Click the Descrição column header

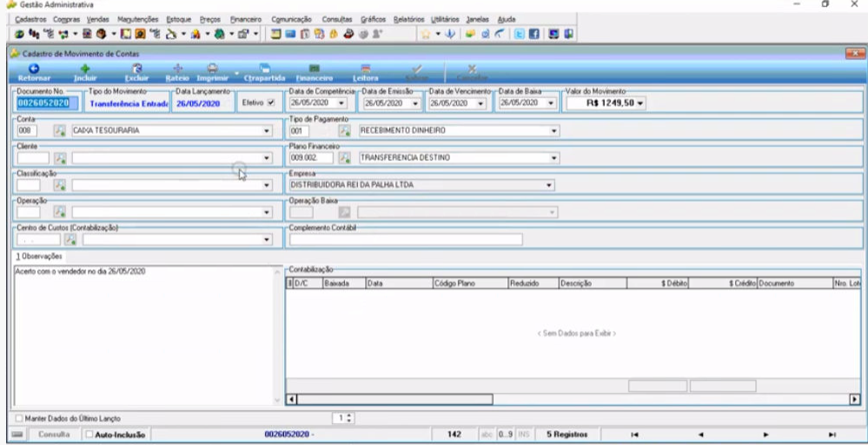[593, 283]
